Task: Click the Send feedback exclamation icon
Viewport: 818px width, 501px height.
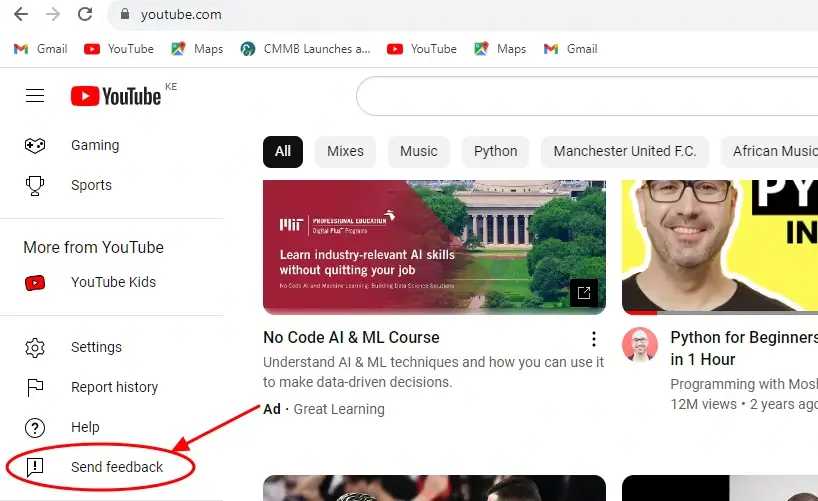Action: (35, 467)
